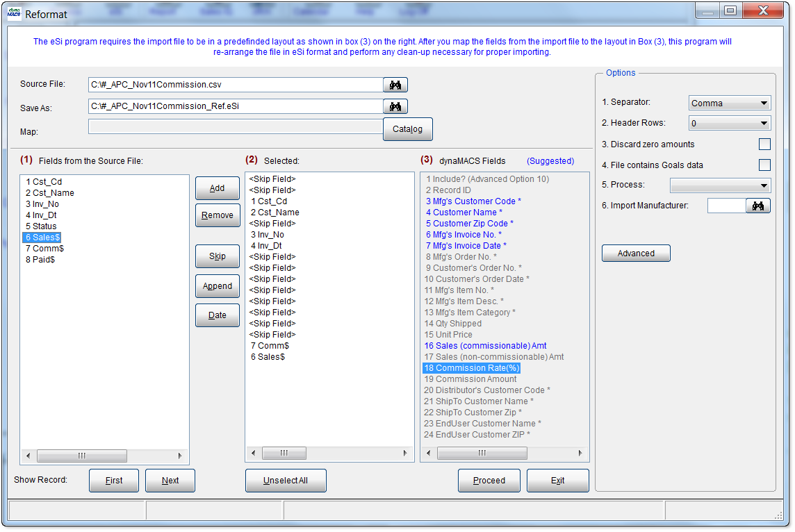Select '4 Customer Name' dynaMACS field
The image size is (795, 532).
[464, 213]
